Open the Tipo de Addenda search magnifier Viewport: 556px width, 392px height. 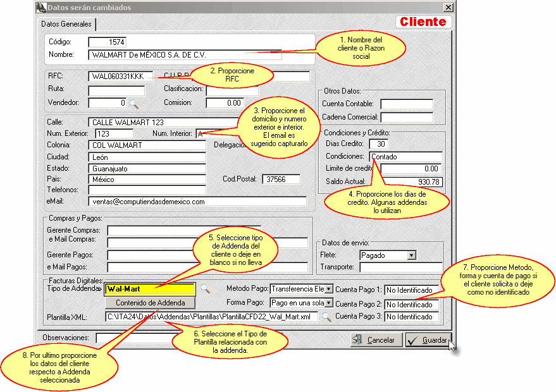click(x=205, y=289)
